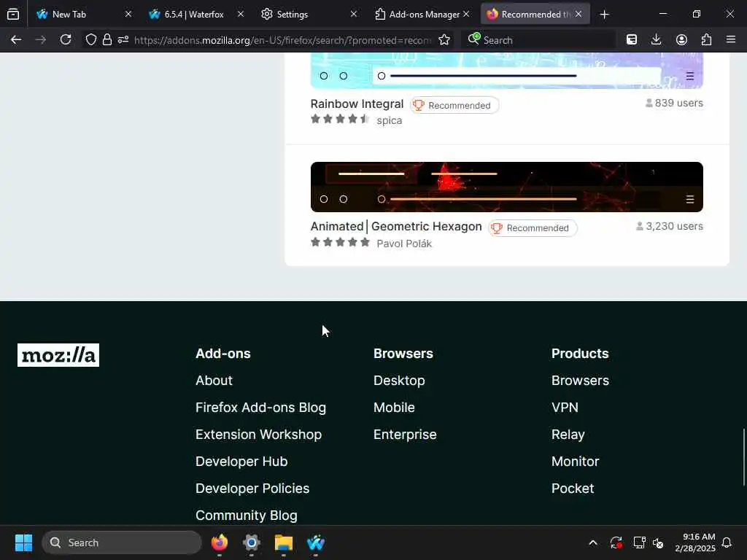Click the "Pavol Polák" author name
This screenshot has width=747, height=560.
pyautogui.click(x=404, y=244)
